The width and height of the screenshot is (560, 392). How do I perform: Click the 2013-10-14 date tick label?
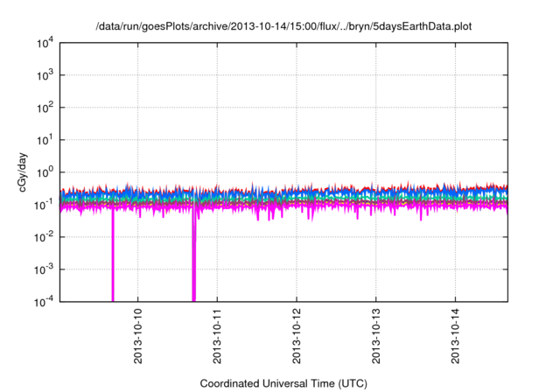point(455,336)
